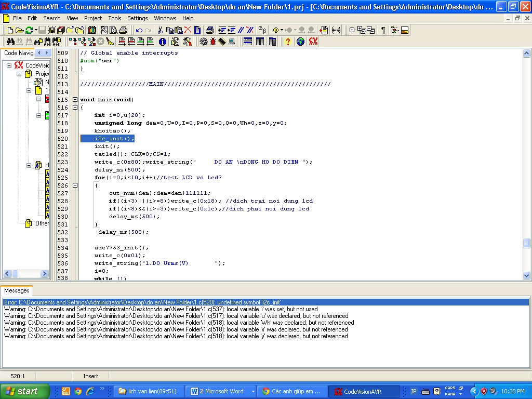The width and height of the screenshot is (532, 399).
Task: Open the Project menu
Action: pos(93,18)
